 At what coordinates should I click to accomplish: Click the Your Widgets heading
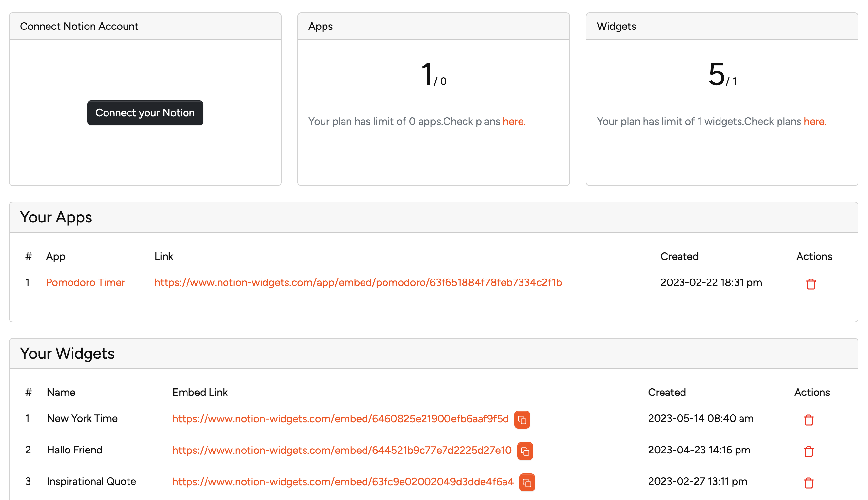[x=67, y=353]
